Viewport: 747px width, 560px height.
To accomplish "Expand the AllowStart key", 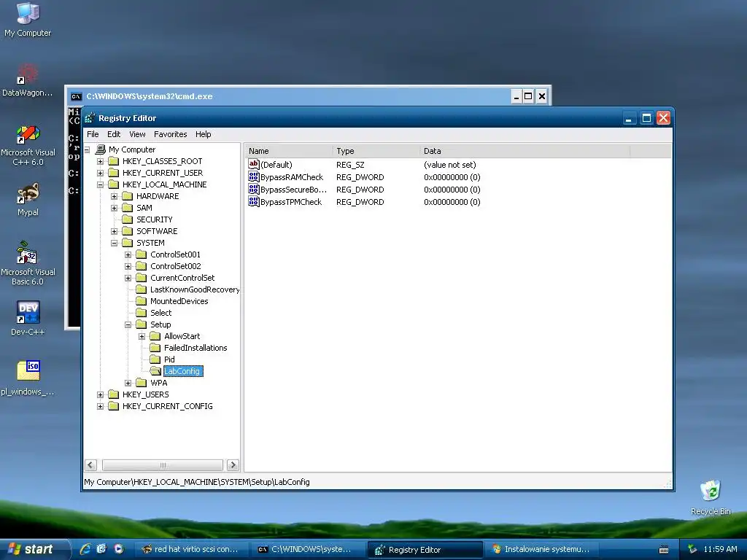I will (x=142, y=336).
